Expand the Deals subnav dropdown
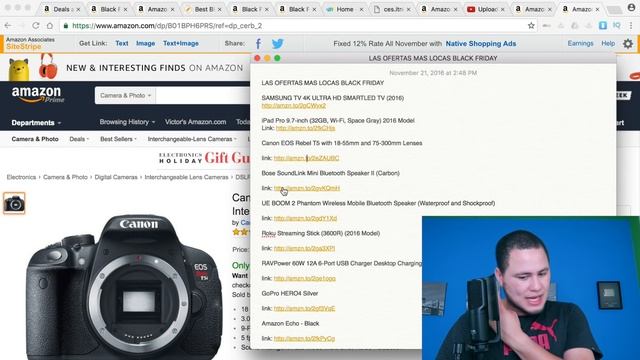The height and width of the screenshot is (360, 640). point(79,139)
